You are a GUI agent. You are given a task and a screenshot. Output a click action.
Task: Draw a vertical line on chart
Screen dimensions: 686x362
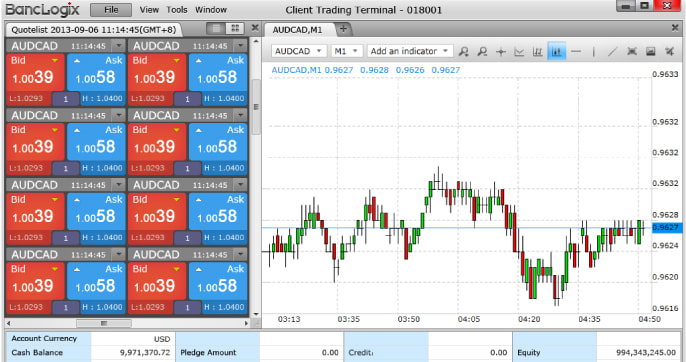pyautogui.click(x=594, y=52)
